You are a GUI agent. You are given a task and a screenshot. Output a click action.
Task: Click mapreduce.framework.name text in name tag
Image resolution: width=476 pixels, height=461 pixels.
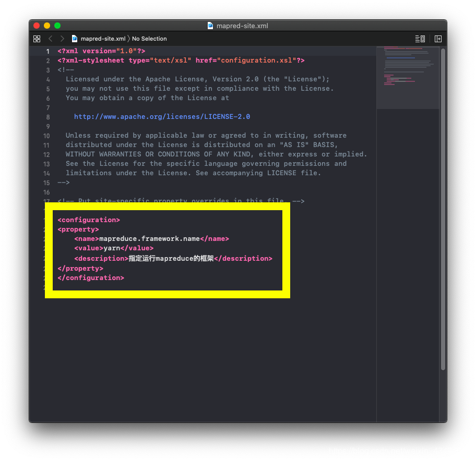(149, 239)
